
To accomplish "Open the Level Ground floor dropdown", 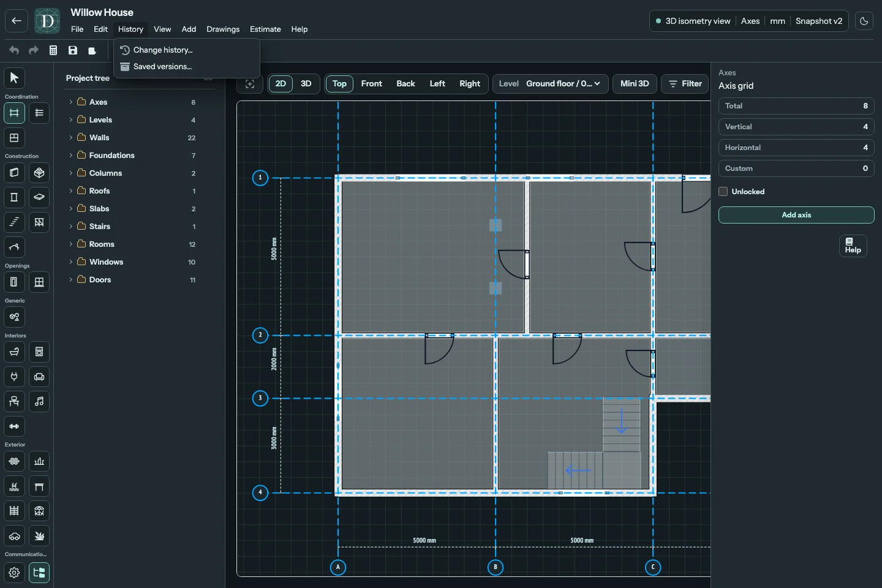I will (551, 84).
